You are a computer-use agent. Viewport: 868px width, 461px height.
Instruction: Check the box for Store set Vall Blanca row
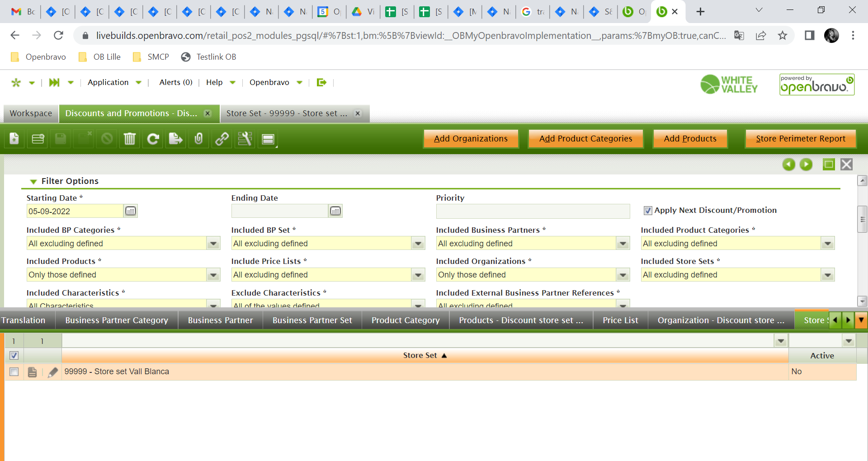(x=14, y=372)
